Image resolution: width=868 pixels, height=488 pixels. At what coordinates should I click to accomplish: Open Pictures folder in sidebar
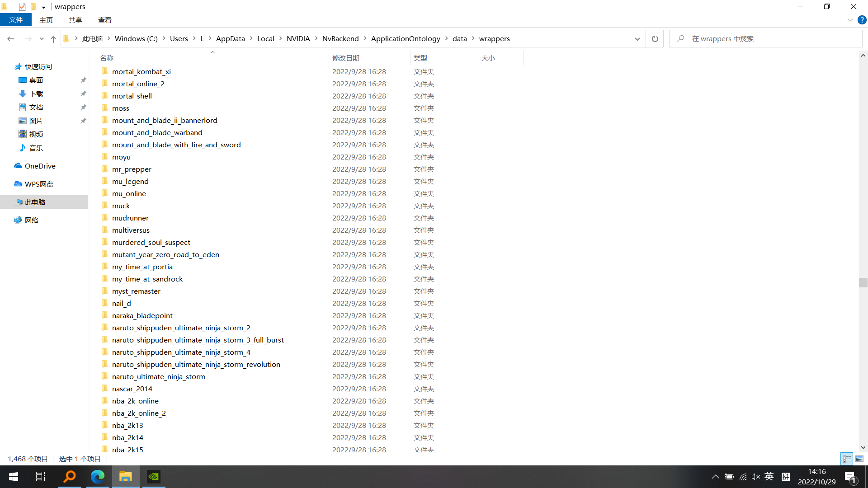[31, 121]
